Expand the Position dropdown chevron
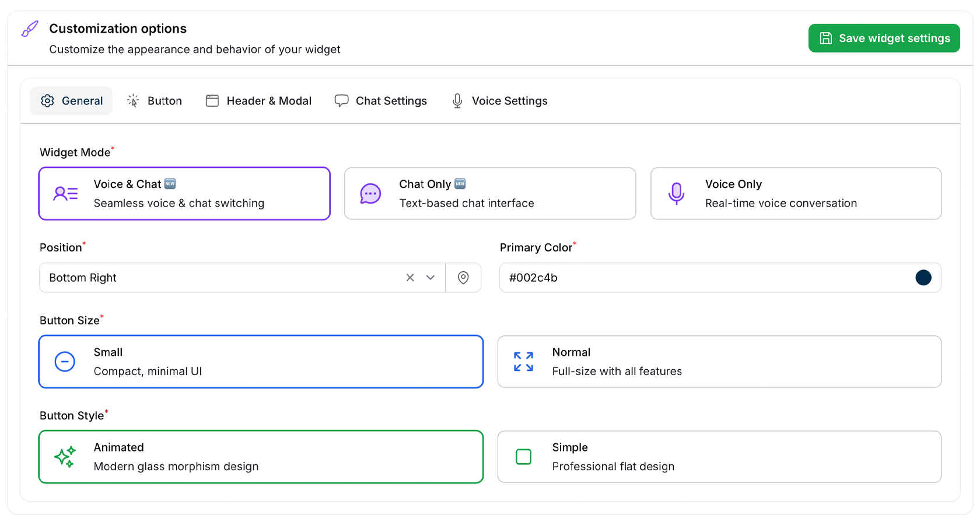The image size is (980, 525). (430, 278)
